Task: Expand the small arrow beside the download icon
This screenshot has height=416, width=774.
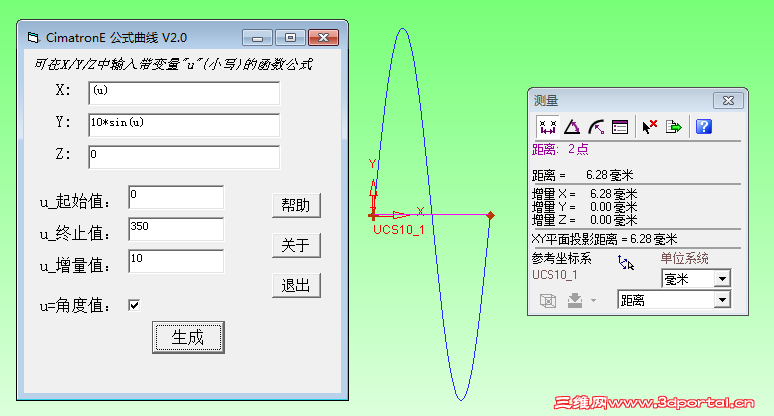Action: coord(593,301)
